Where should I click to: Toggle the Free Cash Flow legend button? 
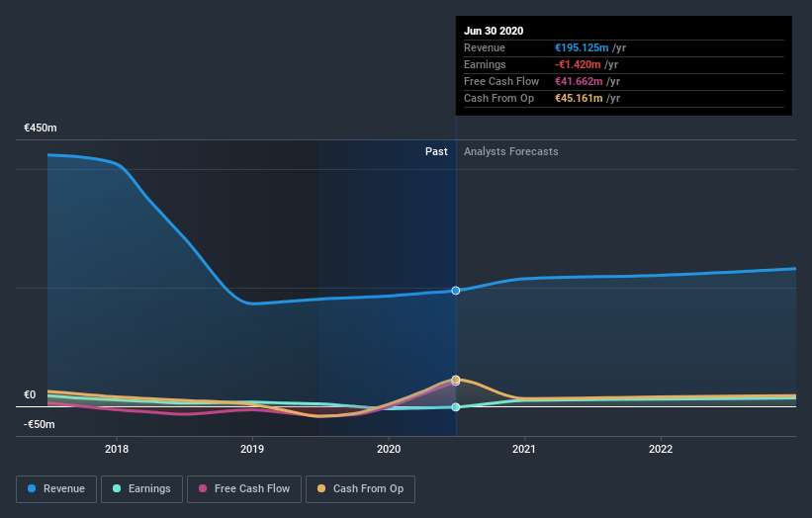coord(244,489)
